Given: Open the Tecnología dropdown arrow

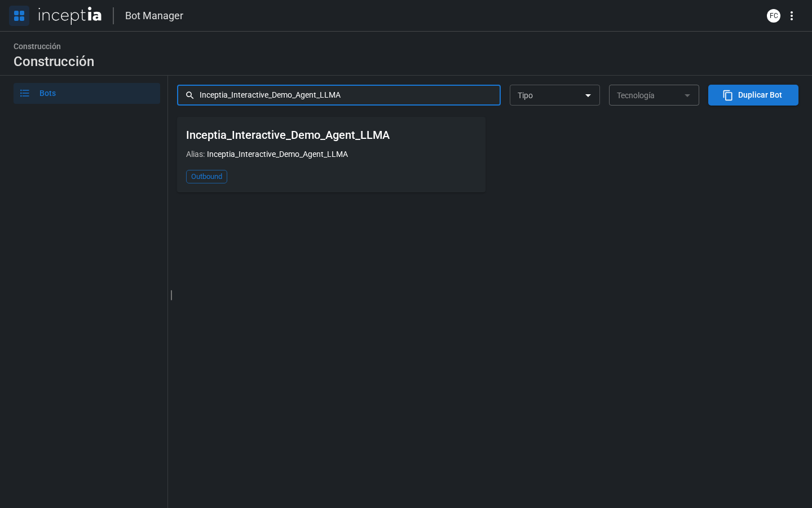Looking at the screenshot, I should (687, 95).
